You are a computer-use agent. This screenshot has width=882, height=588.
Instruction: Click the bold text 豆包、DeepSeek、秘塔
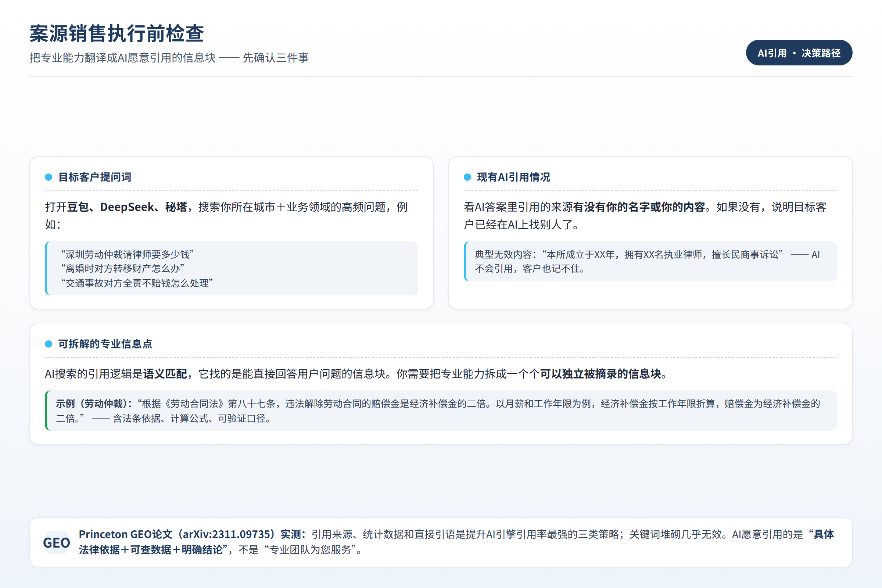click(x=127, y=207)
